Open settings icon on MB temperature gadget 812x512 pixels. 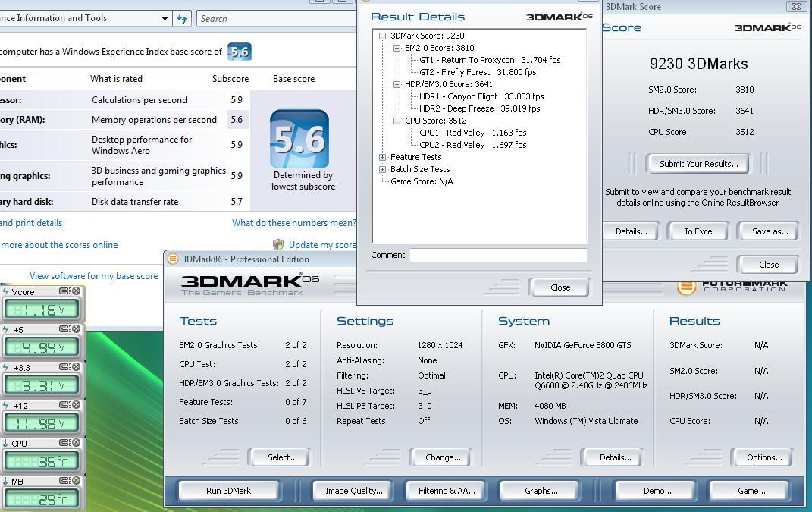64,480
